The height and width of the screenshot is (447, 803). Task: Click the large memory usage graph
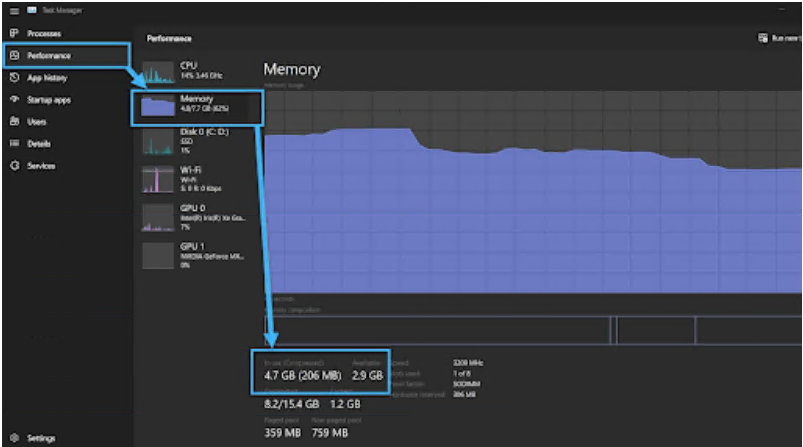coord(530,200)
